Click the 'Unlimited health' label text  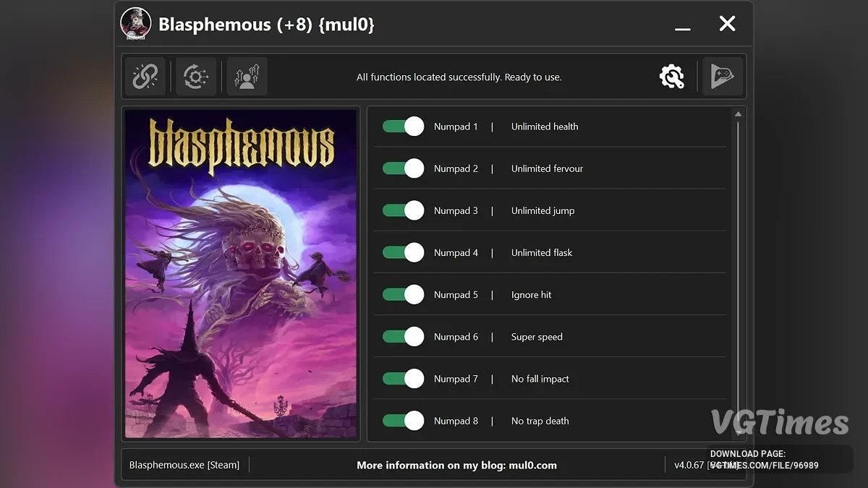click(x=545, y=127)
